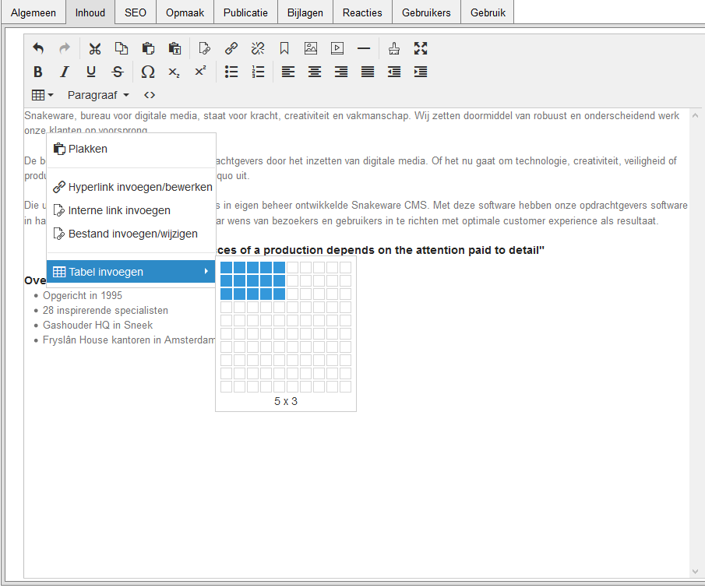The width and height of the screenshot is (705, 588).
Task: Click the Undo arrow icon
Action: click(x=38, y=48)
